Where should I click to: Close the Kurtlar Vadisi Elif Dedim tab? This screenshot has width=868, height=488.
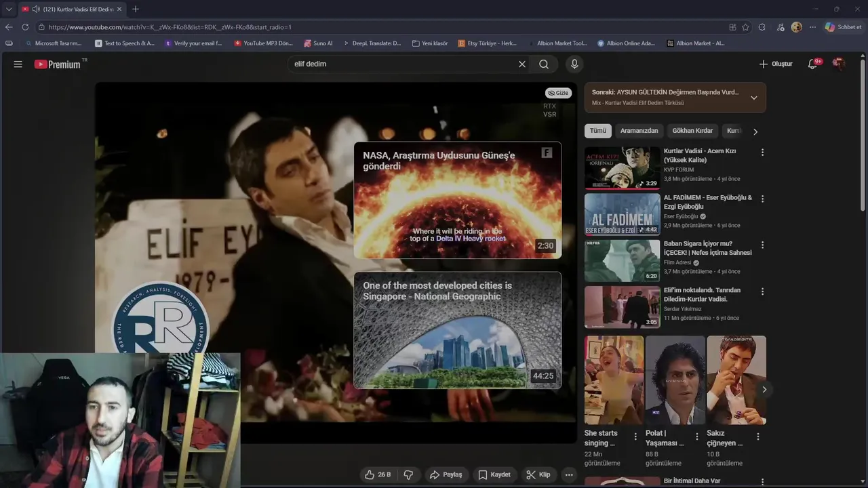click(119, 9)
